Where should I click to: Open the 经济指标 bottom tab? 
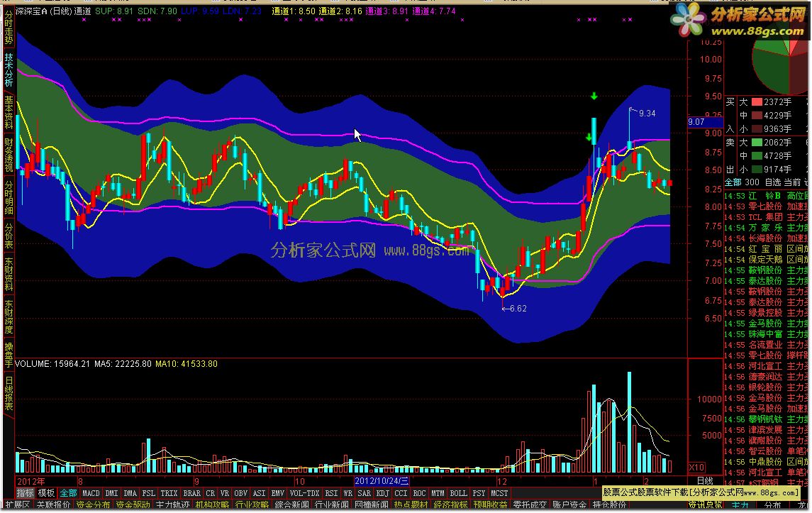pyautogui.click(x=451, y=504)
